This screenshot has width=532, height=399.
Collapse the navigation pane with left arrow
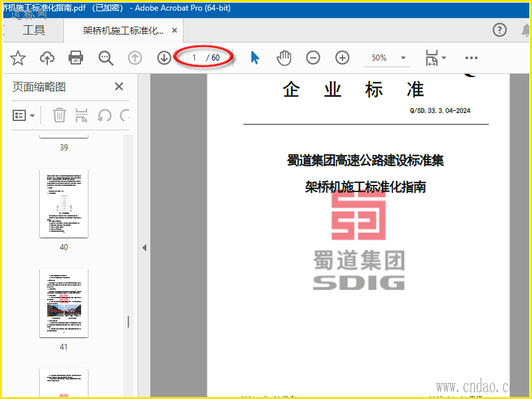pyautogui.click(x=144, y=247)
